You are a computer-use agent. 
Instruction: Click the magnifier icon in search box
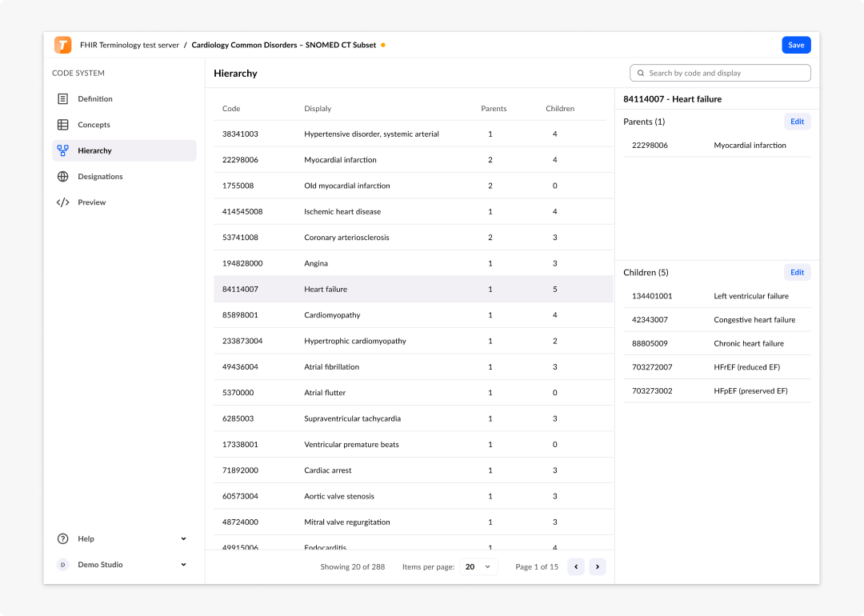click(641, 73)
